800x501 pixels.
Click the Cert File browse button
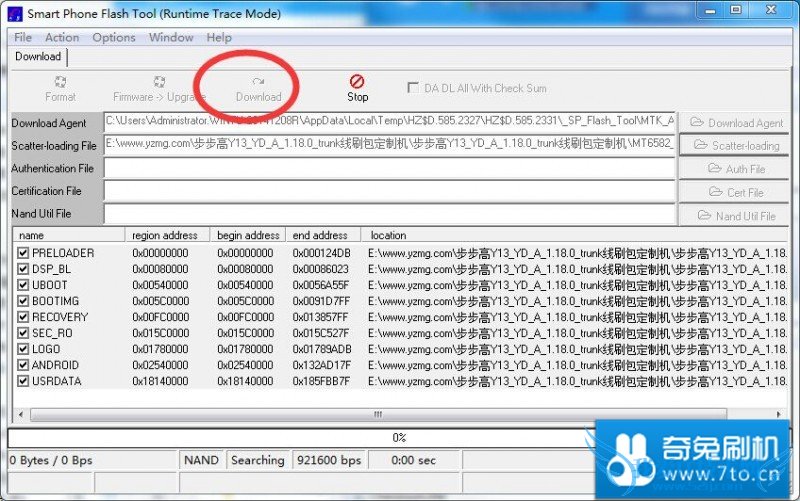[x=735, y=192]
